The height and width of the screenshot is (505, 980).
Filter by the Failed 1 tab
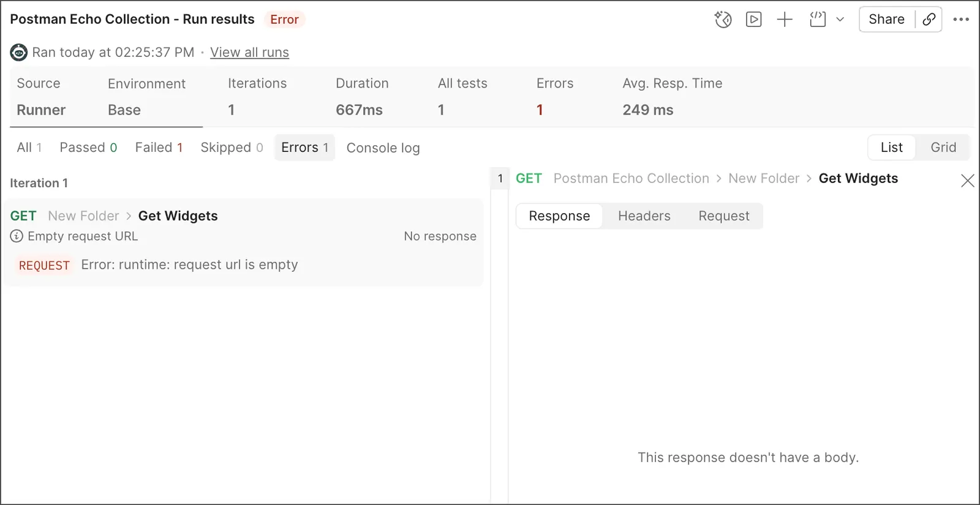pyautogui.click(x=159, y=148)
